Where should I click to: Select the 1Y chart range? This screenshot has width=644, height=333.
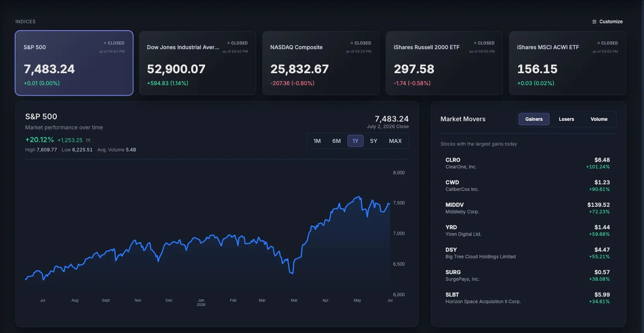(355, 141)
